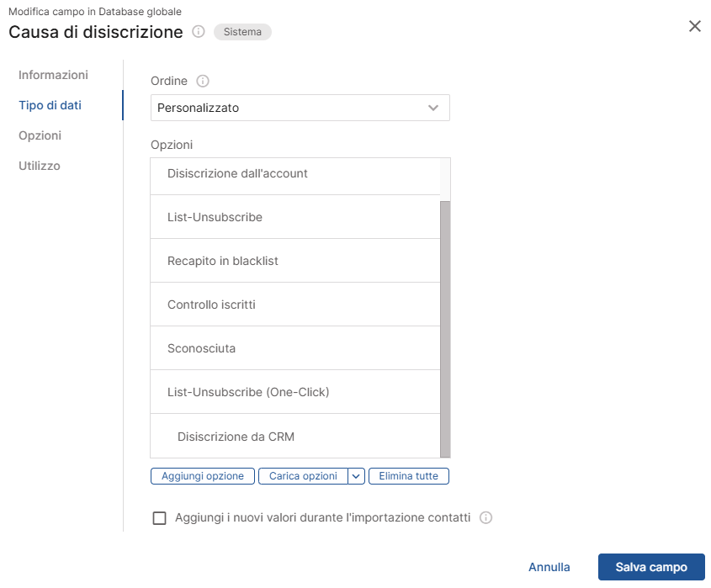Screen dimensions: 711x588
Task: Click info icon beside Ordine label
Action: coord(202,82)
